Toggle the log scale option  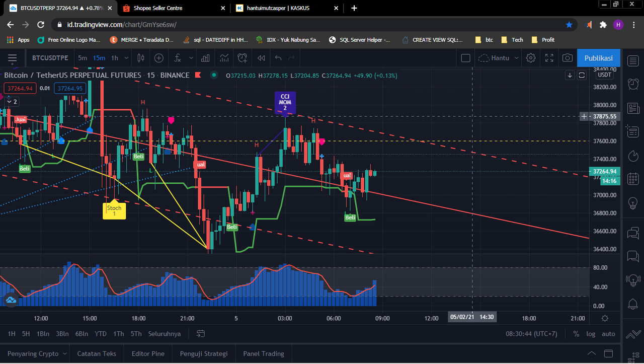click(590, 333)
